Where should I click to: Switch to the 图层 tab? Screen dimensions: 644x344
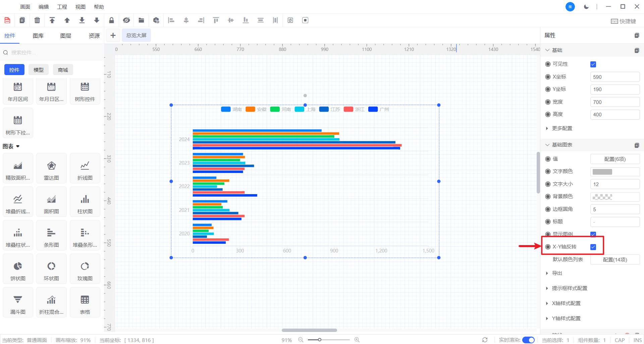(66, 36)
